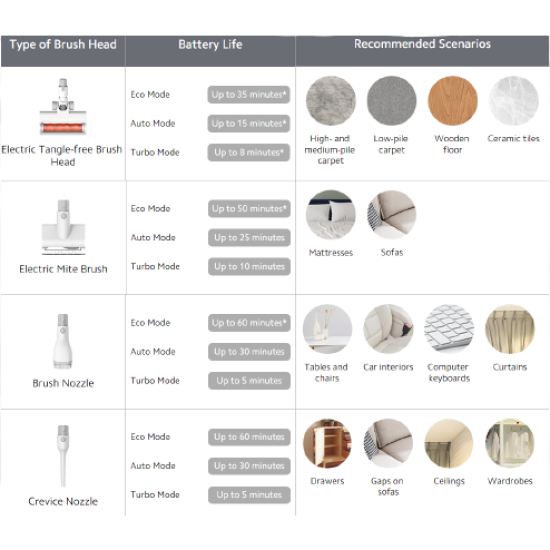Click the 'Gaps on sofas' caption text

pyautogui.click(x=388, y=487)
